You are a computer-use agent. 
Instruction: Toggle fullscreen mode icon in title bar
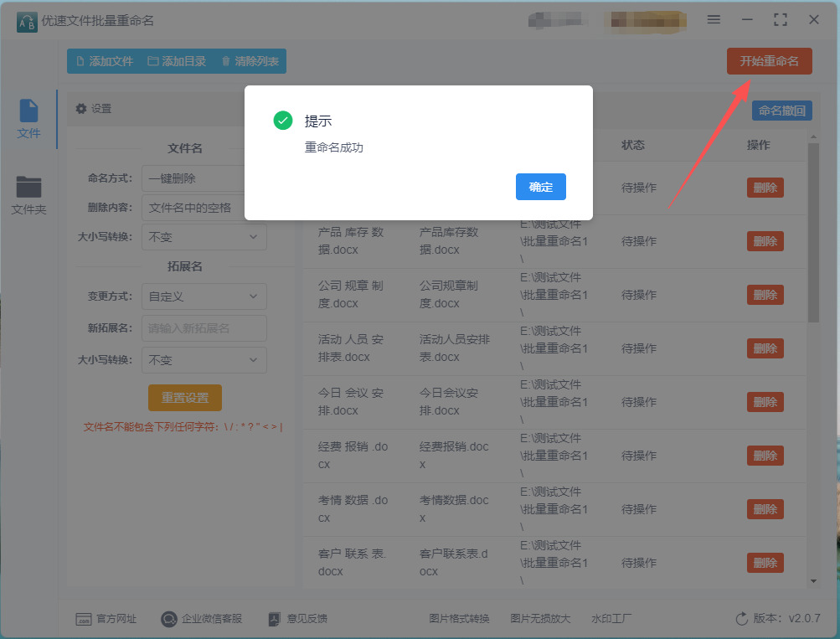781,20
